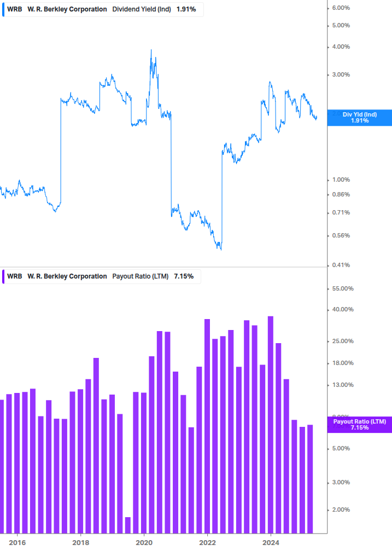This screenshot has width=392, height=550.
Task: Click the 2022 label on the time axis
Action: tap(207, 543)
